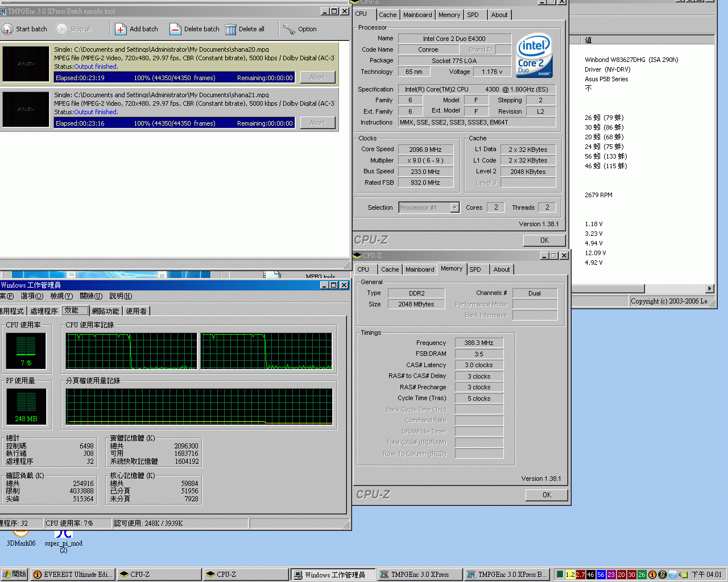Viewport: 728px width, 582px height.
Task: Click the orange EVEREST info tray icon
Action: (x=652, y=575)
